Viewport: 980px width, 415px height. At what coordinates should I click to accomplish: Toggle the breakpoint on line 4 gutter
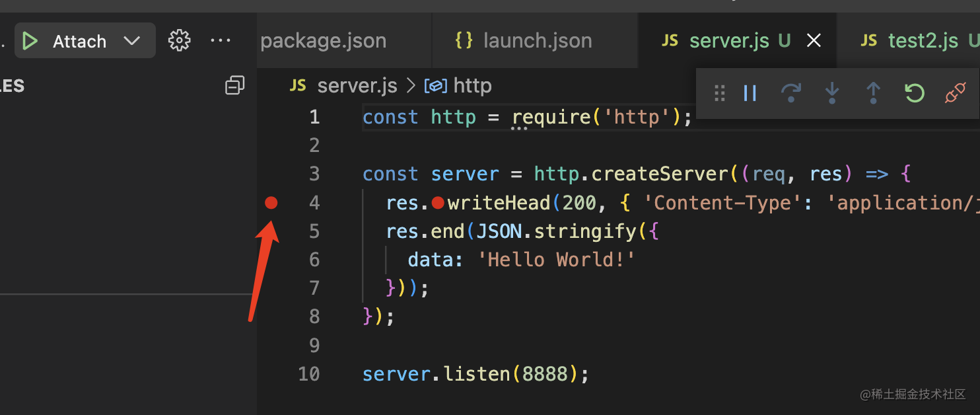[x=271, y=203]
